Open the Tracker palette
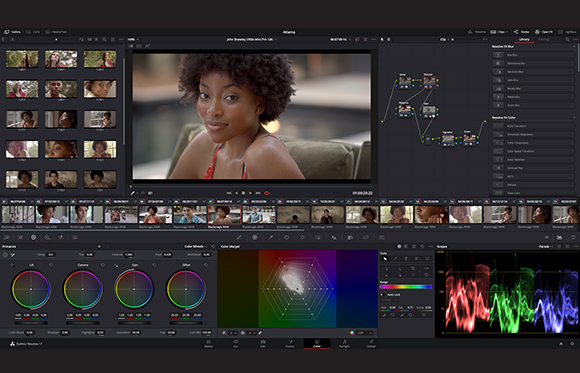This screenshot has width=580, height=373. click(x=302, y=237)
